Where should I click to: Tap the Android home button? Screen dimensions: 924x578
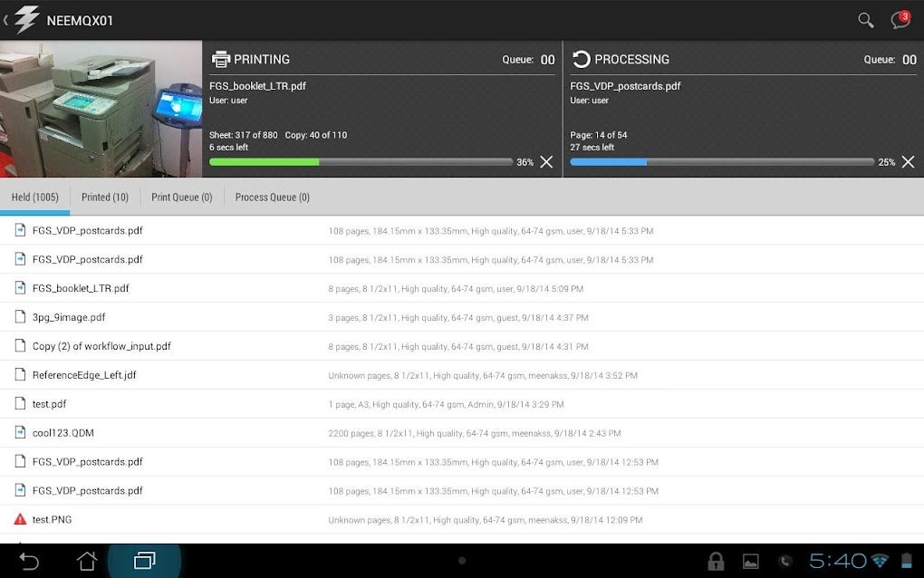pos(87,561)
